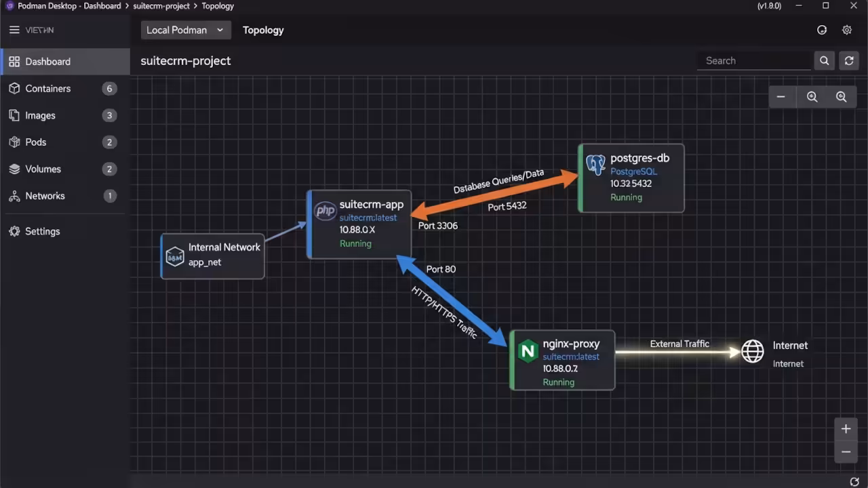Click the Port 5432 label
Viewport: 868px width, 488px height.
click(x=507, y=205)
